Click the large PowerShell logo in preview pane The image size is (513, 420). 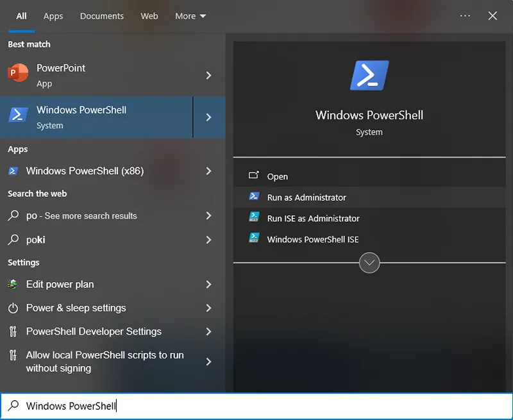point(369,75)
